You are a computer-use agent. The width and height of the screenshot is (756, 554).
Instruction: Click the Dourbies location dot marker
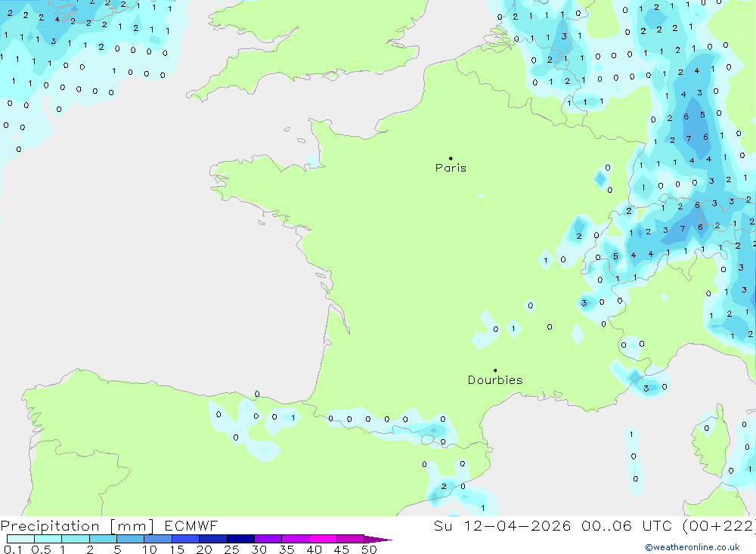coord(495,370)
